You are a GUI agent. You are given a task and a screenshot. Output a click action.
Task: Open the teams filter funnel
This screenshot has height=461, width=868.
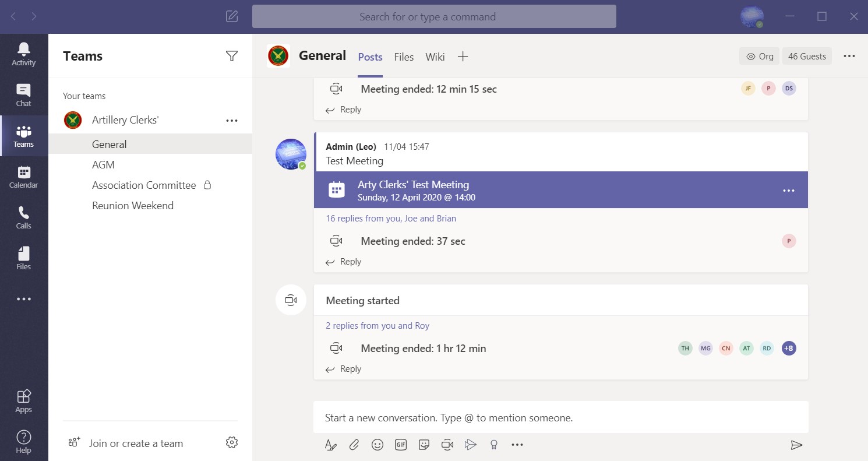tap(231, 56)
